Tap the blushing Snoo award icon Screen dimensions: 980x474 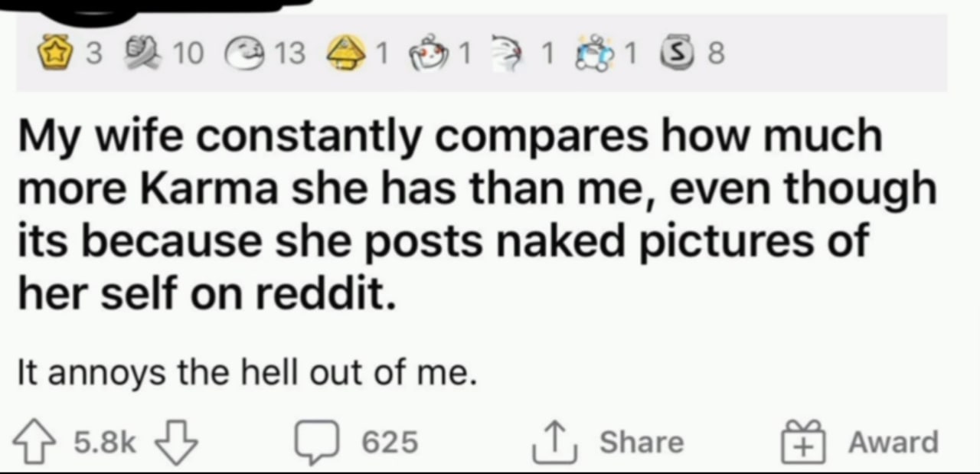click(x=433, y=53)
